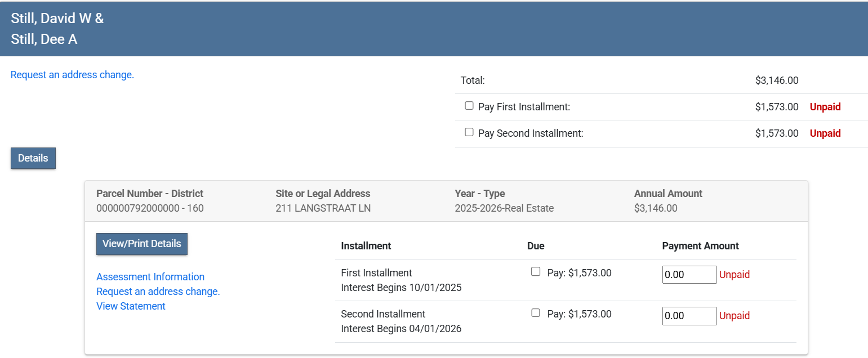The width and height of the screenshot is (868, 358).
Task: Click the top 'Request an address change' link
Action: pyautogui.click(x=72, y=75)
